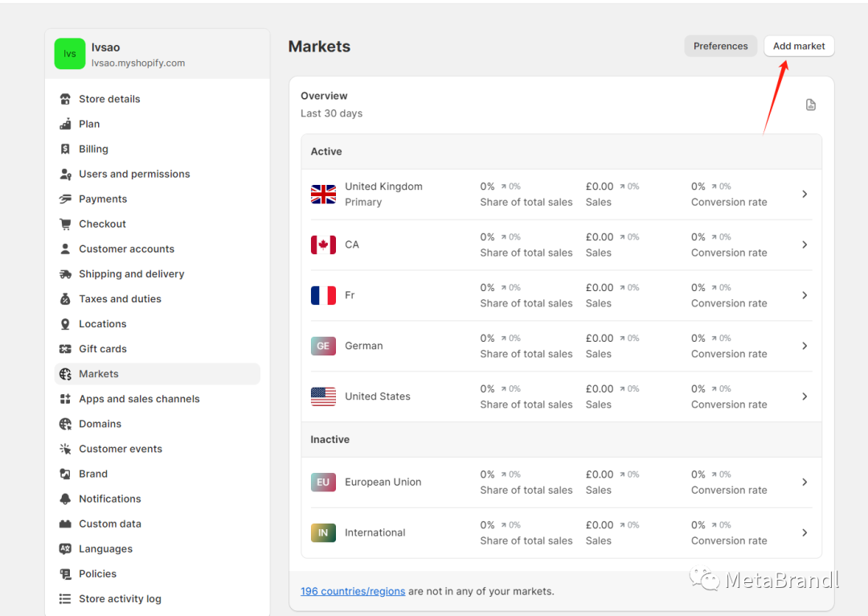
Task: Click the Languages translate icon
Action: tap(65, 548)
